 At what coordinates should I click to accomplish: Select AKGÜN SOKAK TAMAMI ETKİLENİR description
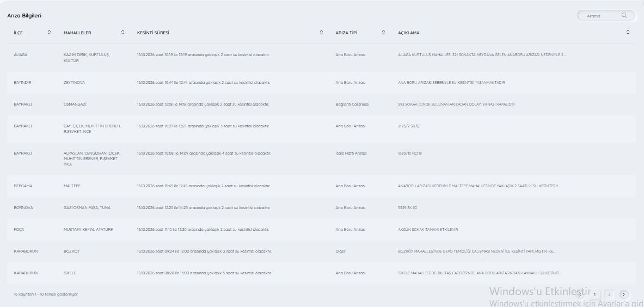pos(428,229)
